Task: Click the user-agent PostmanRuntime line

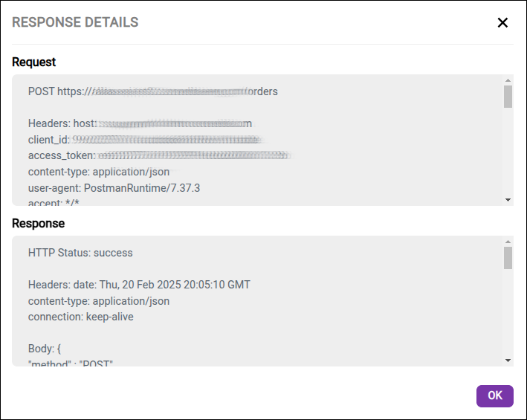Action: pos(114,188)
